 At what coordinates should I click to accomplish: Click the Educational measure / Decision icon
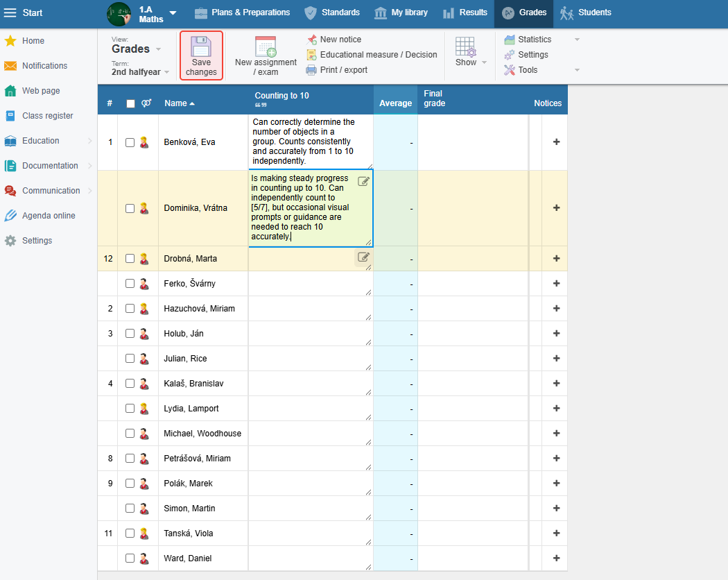(311, 55)
